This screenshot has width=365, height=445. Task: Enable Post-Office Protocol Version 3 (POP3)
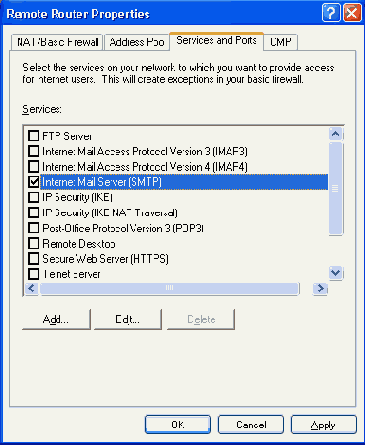click(34, 228)
